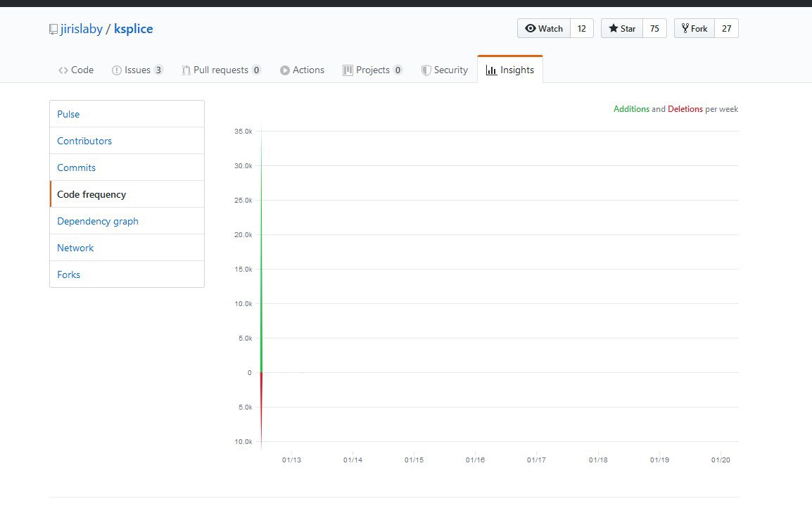Fork the ksplice repository
The image size is (812, 506).
click(x=694, y=28)
